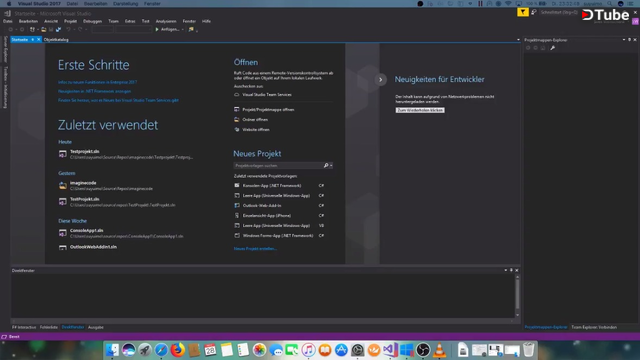
Task: Switch to the Ausgabe tab
Action: [x=96, y=327]
